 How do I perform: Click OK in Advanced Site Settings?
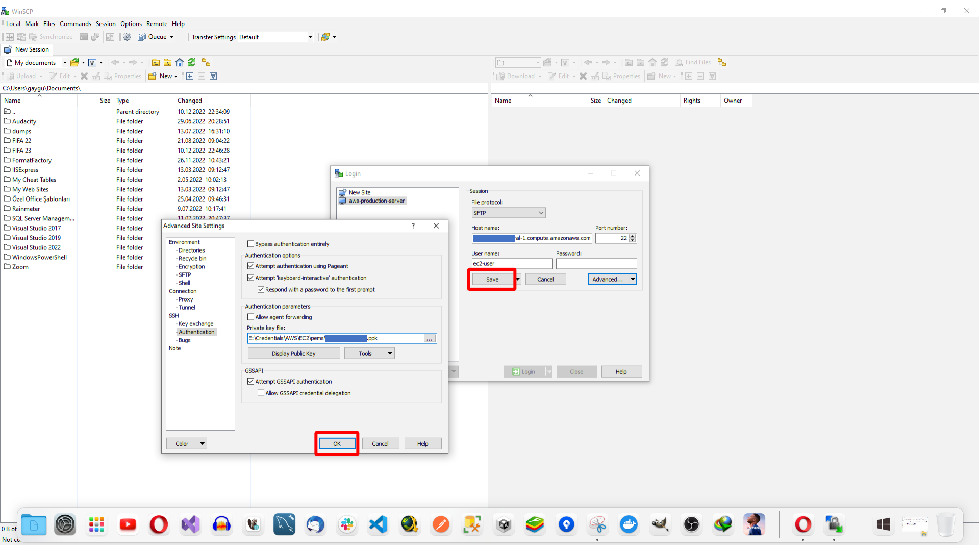coord(337,443)
